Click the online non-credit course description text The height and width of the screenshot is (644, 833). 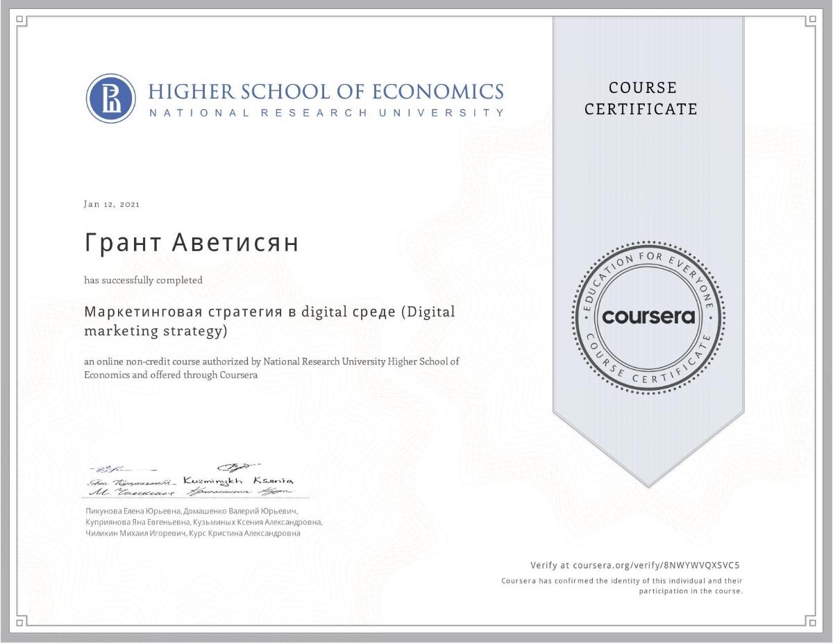pos(271,368)
